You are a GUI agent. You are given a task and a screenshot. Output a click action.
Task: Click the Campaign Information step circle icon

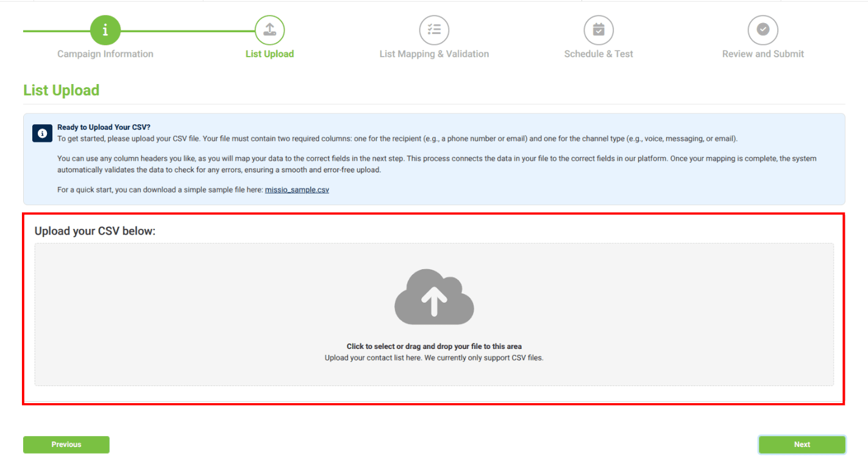tap(105, 30)
